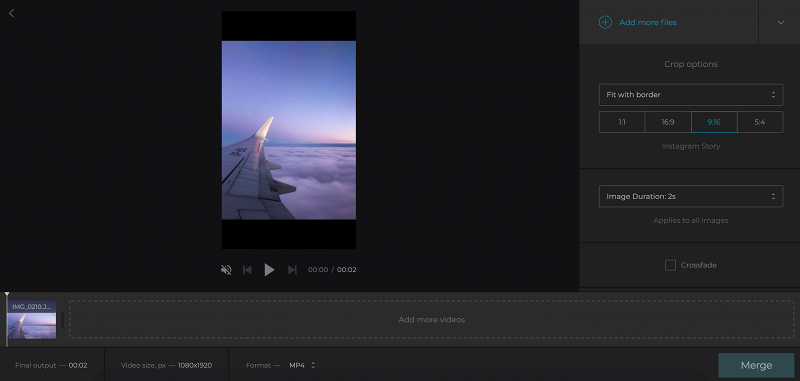
Task: Click the plus circle icon for adding files
Action: [605, 22]
